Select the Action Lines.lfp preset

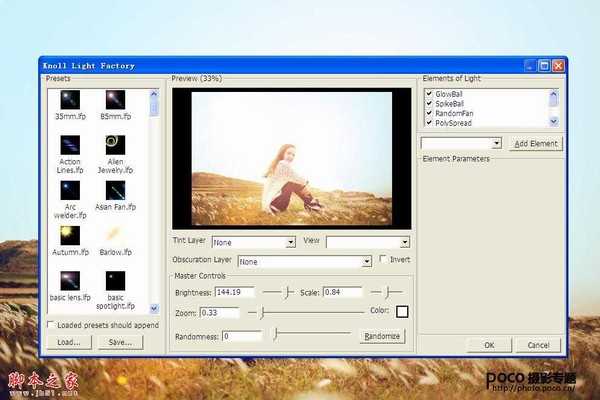pos(70,145)
